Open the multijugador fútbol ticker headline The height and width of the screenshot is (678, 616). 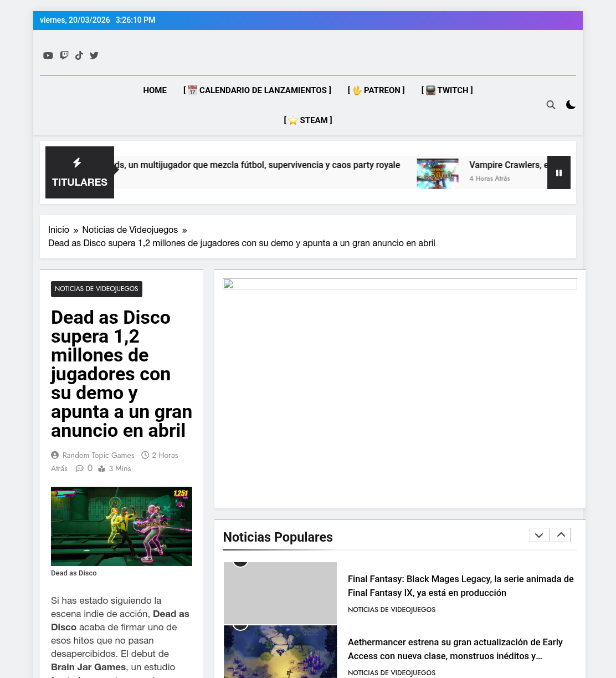tap(257, 165)
